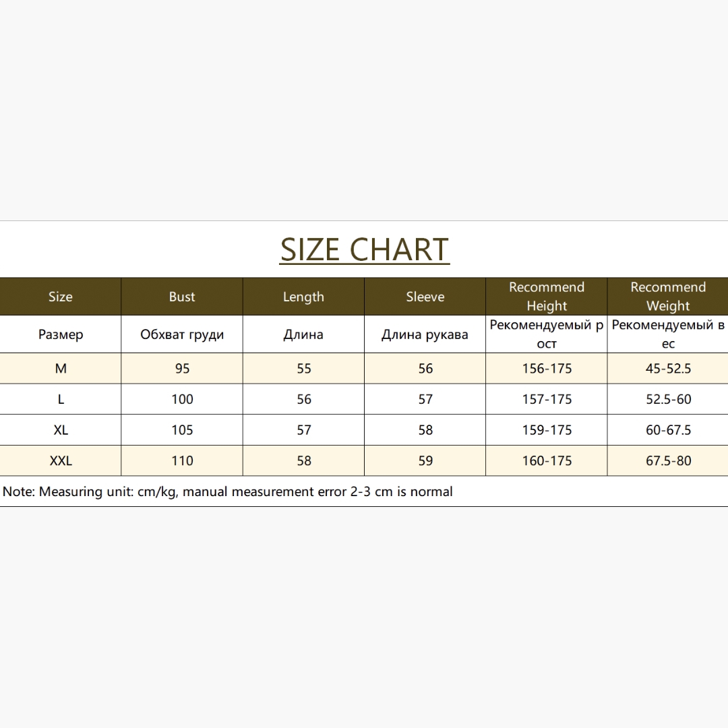Click the SIZE CHART title
Screen dimensions: 728x728
pyautogui.click(x=365, y=250)
